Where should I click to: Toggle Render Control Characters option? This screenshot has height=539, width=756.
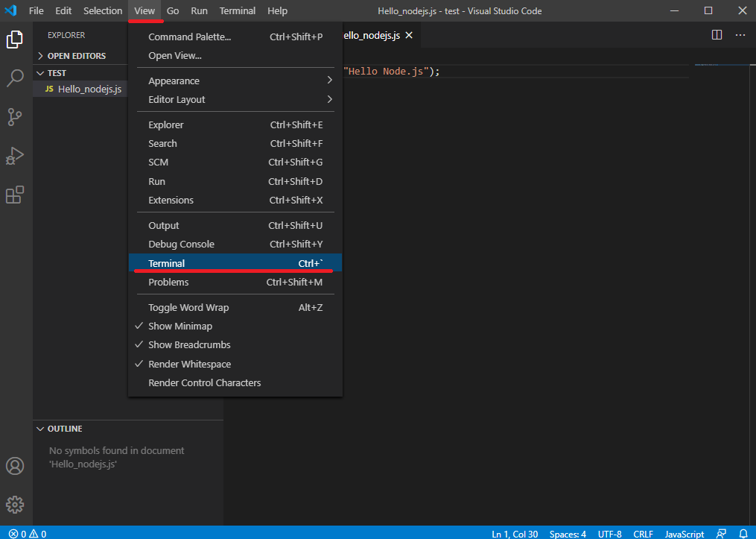(235, 383)
